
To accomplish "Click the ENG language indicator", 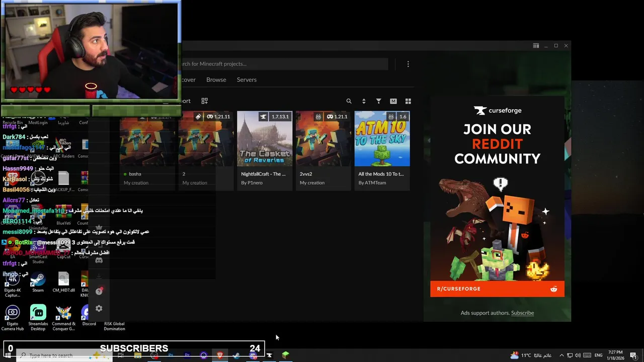I will (x=598, y=355).
